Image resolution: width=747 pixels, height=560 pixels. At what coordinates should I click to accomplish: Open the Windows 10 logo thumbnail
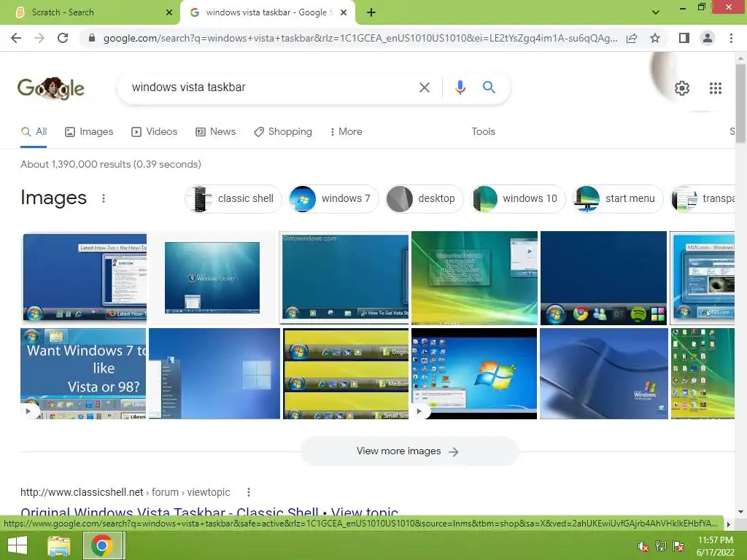pyautogui.click(x=214, y=374)
